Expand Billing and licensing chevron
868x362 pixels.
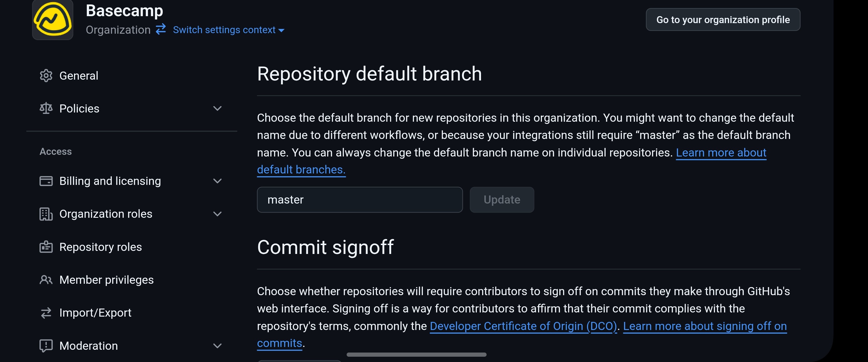pos(217,181)
